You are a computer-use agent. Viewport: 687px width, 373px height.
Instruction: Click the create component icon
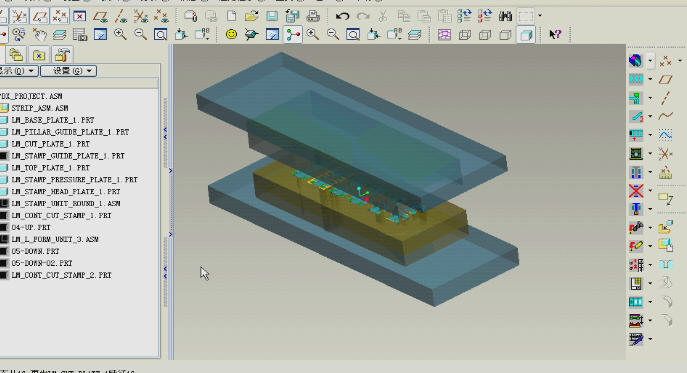(666, 245)
